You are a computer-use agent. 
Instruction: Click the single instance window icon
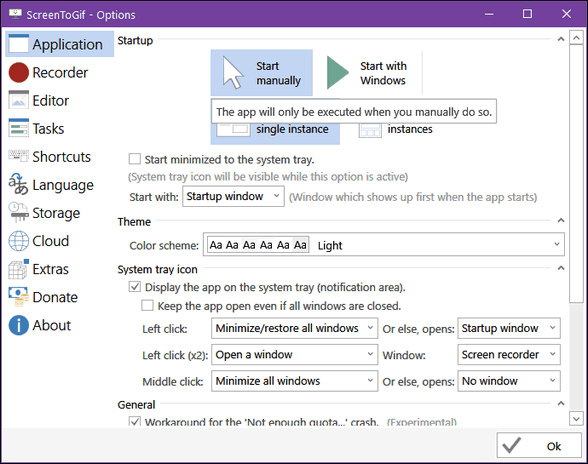(233, 129)
